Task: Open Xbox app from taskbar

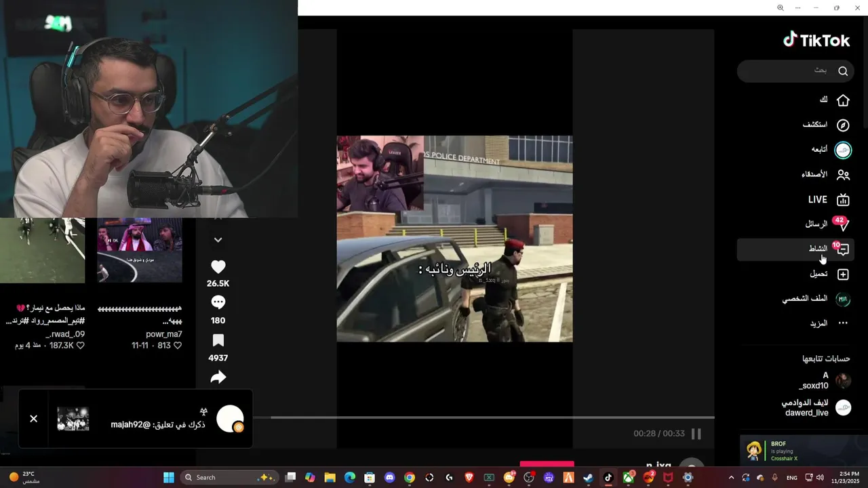Action: tap(628, 478)
